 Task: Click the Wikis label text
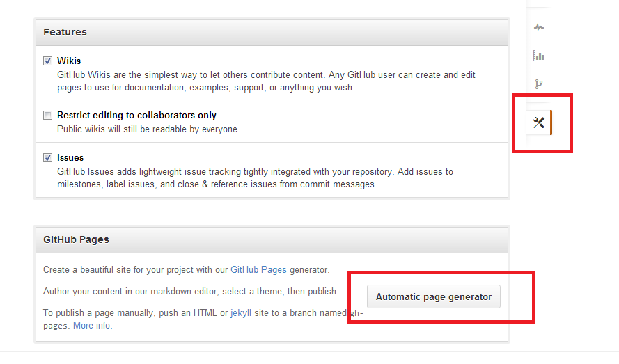pyautogui.click(x=69, y=61)
